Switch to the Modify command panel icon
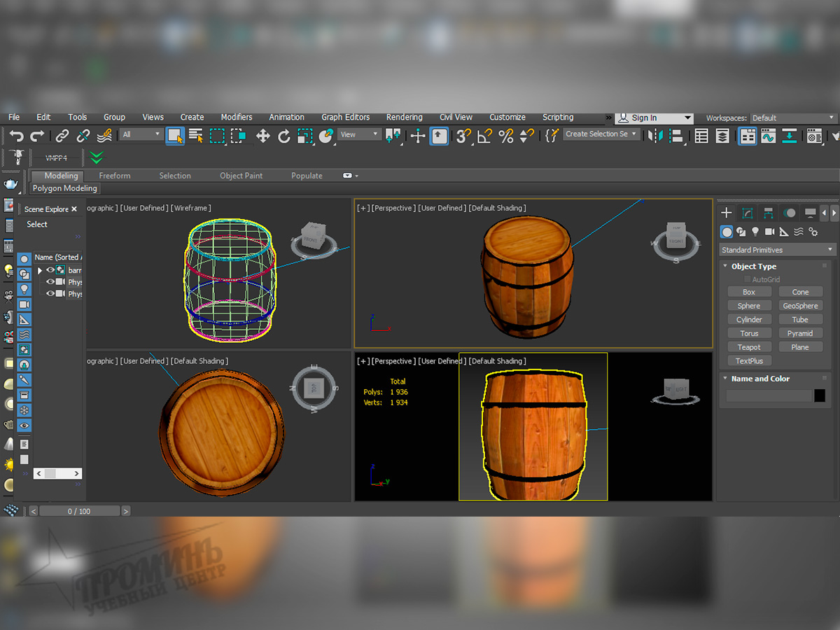 [x=747, y=213]
